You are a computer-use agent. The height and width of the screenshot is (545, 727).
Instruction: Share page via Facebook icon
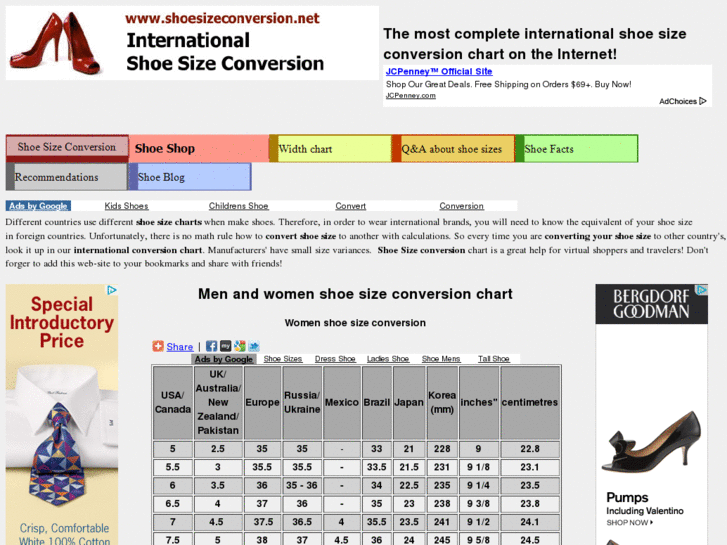click(211, 346)
